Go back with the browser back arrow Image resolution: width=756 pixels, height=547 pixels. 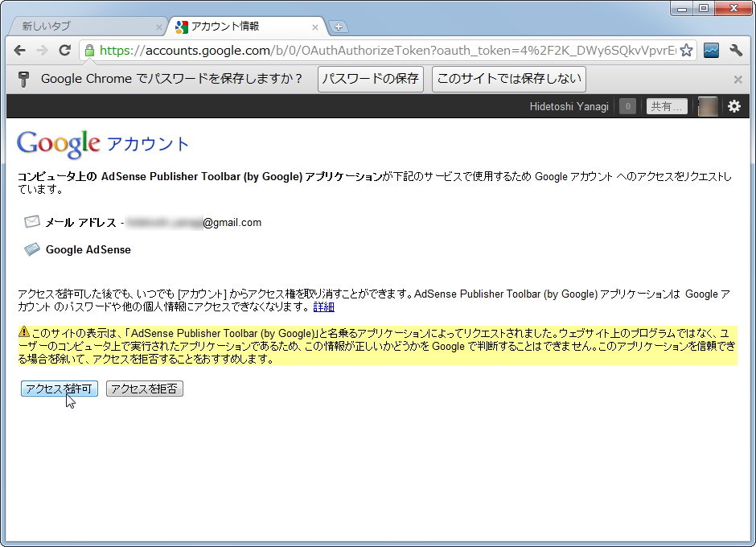tap(20, 50)
